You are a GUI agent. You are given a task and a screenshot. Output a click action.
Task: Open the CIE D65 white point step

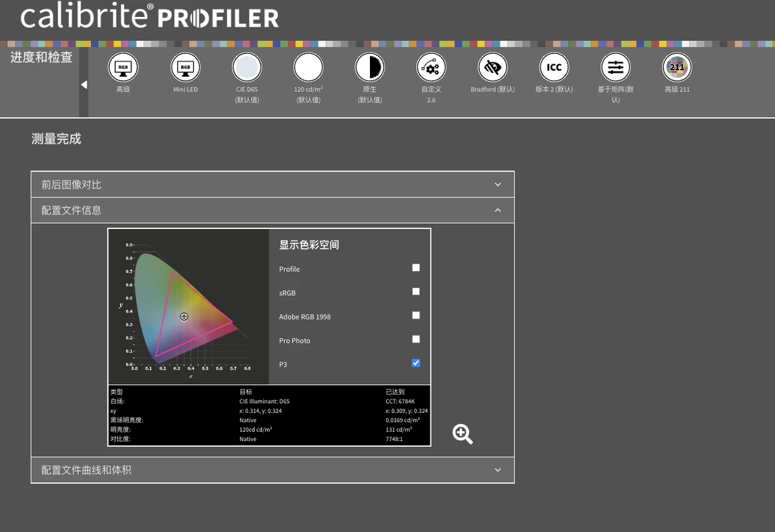point(246,67)
